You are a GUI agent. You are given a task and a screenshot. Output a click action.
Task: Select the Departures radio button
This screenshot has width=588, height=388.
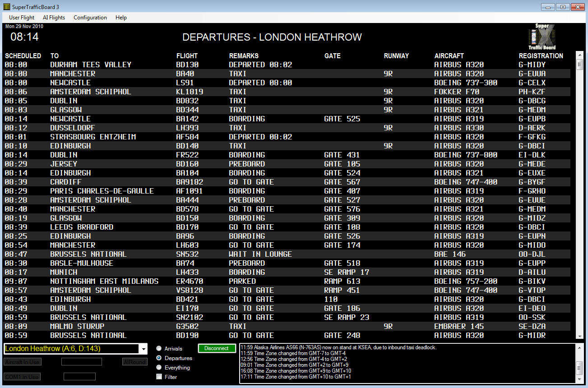(x=159, y=358)
